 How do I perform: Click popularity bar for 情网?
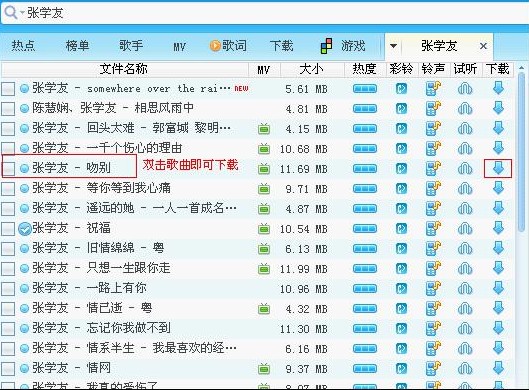point(365,368)
